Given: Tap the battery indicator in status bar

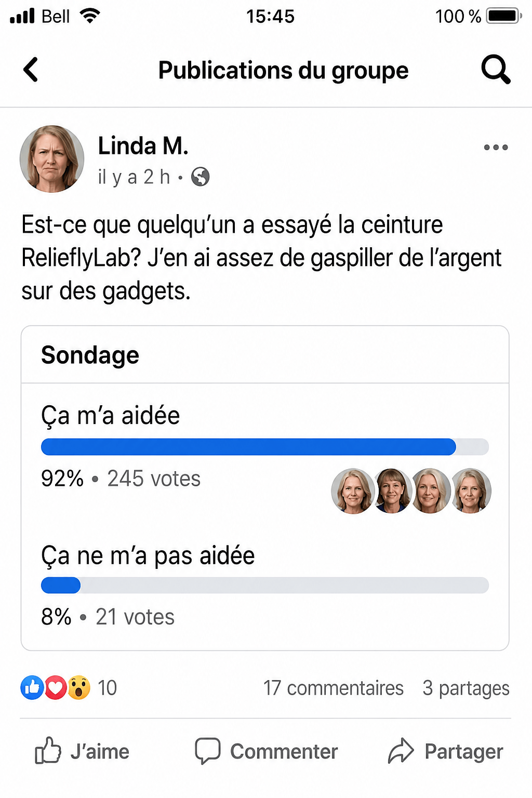Looking at the screenshot, I should pyautogui.click(x=504, y=16).
